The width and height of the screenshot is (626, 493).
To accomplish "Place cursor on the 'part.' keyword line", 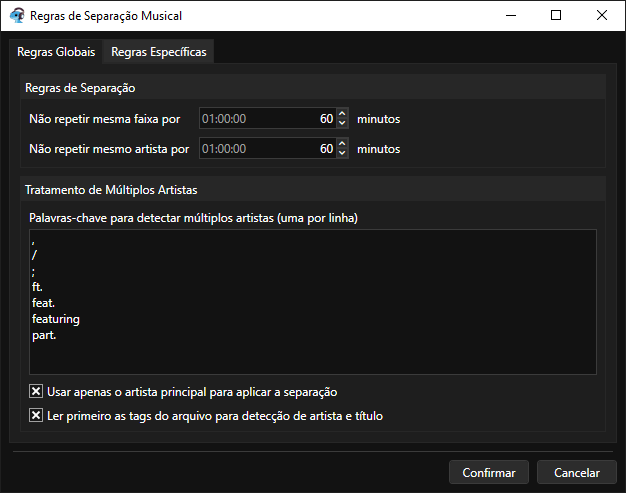I will (x=45, y=335).
